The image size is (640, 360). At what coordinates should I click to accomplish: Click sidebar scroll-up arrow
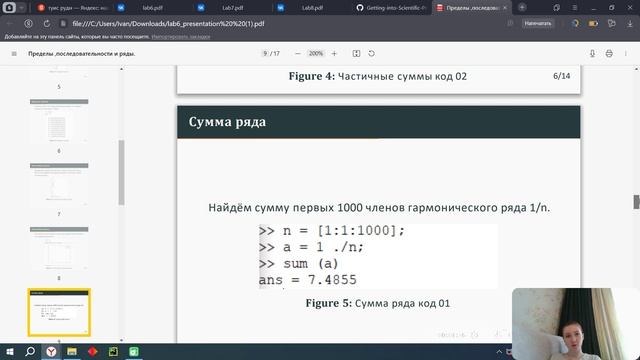(x=121, y=69)
